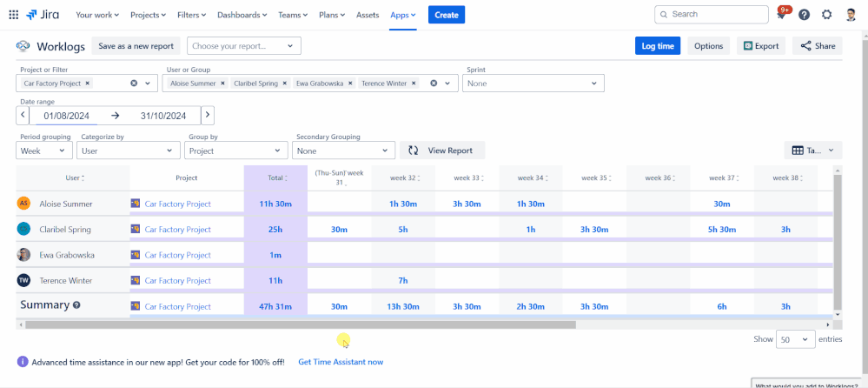The height and width of the screenshot is (388, 868).
Task: Remove Aloise Summer from user filter
Action: (x=222, y=84)
